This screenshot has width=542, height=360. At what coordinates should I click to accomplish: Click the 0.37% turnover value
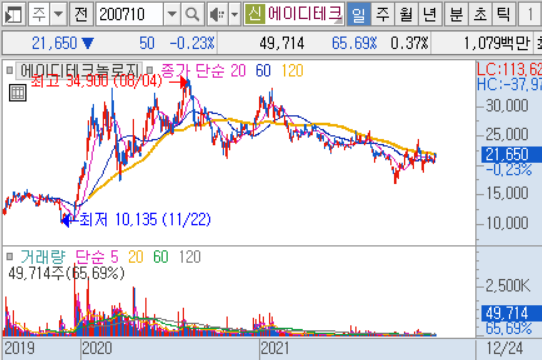click(409, 43)
